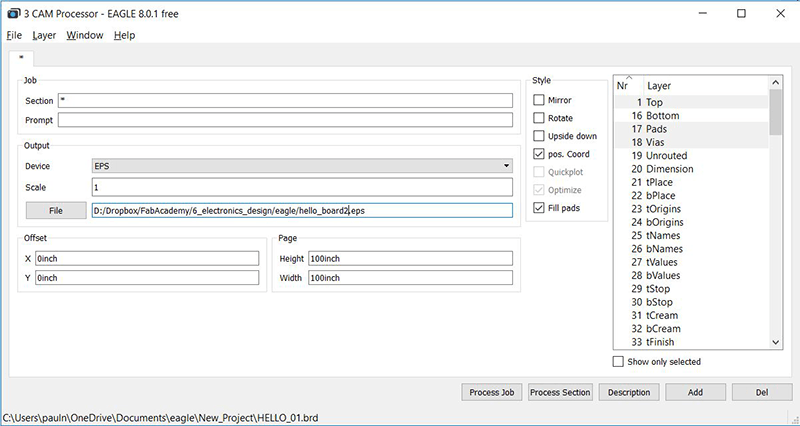Select layer 1 Top
Viewport: 800px width, 426px height.
click(x=692, y=102)
